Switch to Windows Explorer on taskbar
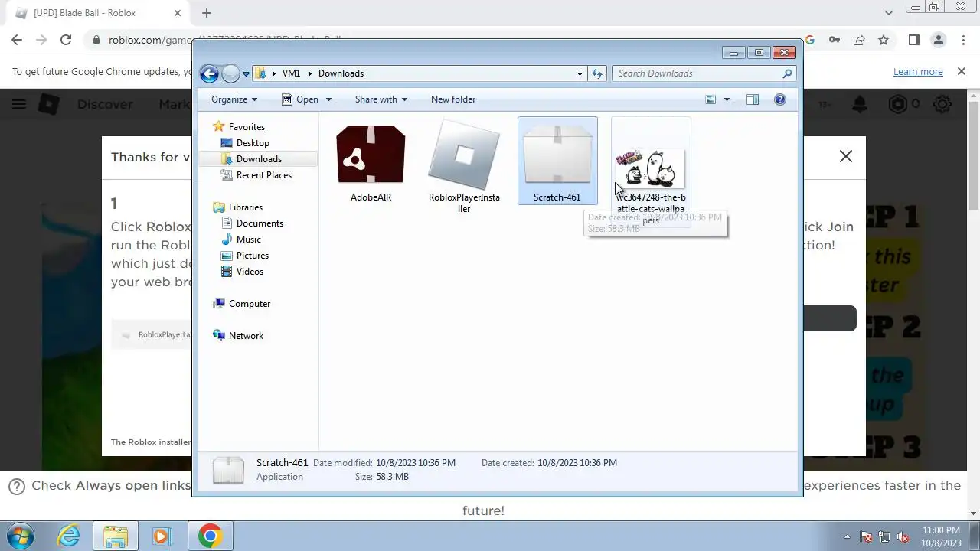 click(115, 536)
